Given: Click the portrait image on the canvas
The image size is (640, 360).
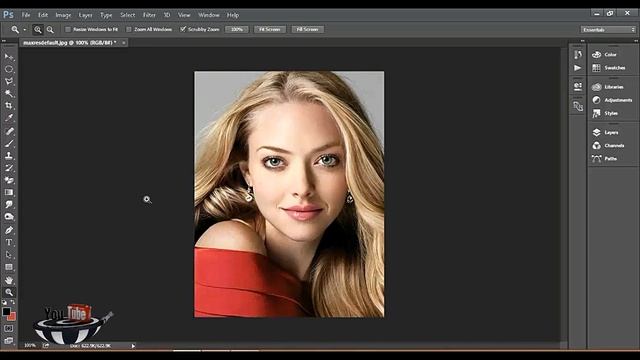Looking at the screenshot, I should click(x=289, y=194).
